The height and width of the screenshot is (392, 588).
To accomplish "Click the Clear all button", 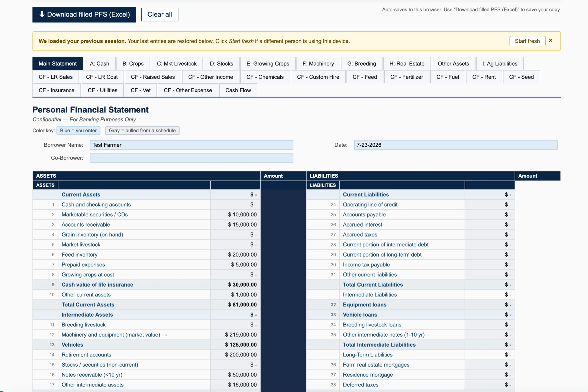I will [x=160, y=15].
